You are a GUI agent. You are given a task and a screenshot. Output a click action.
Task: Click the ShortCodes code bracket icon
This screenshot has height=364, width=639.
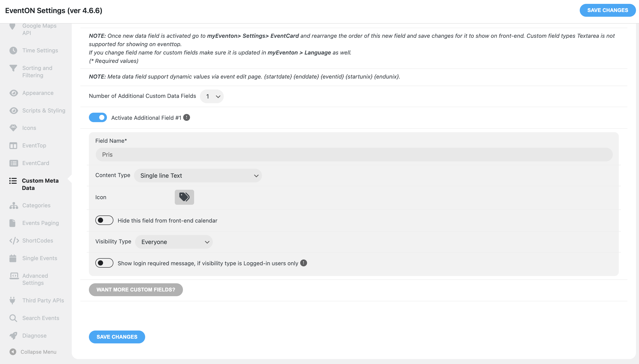pos(14,241)
